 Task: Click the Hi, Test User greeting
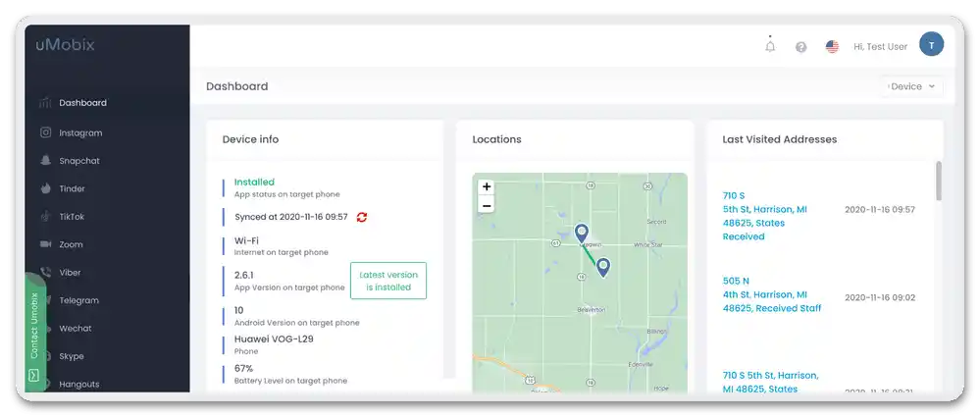pyautogui.click(x=880, y=47)
